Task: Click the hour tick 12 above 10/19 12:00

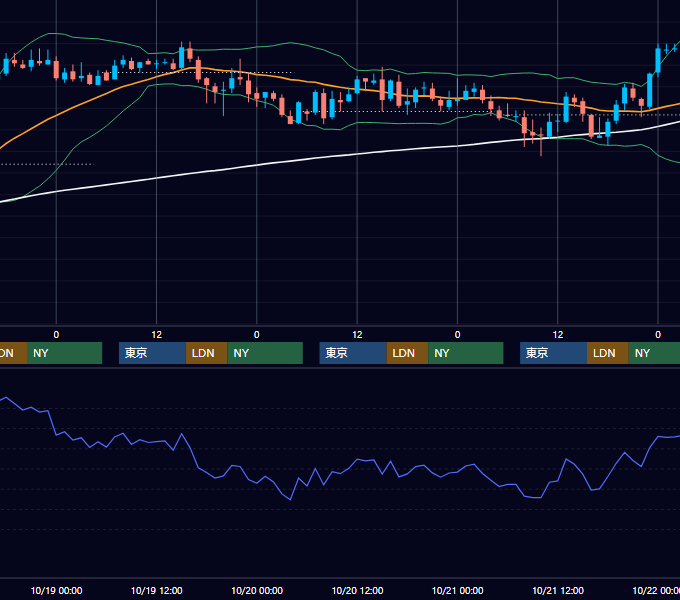Action: pos(157,335)
